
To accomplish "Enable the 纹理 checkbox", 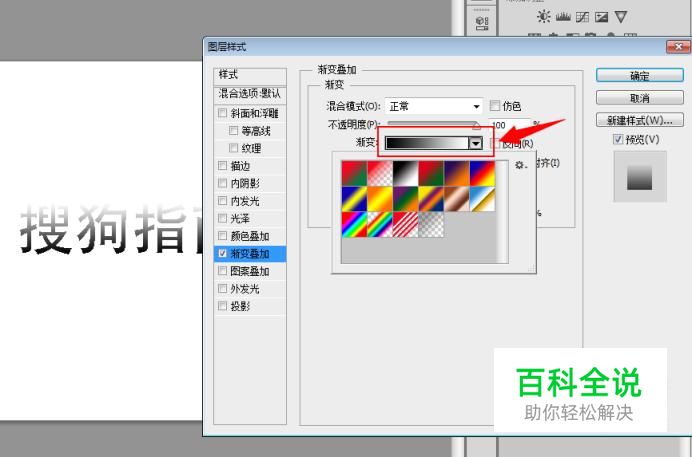I will point(233,148).
